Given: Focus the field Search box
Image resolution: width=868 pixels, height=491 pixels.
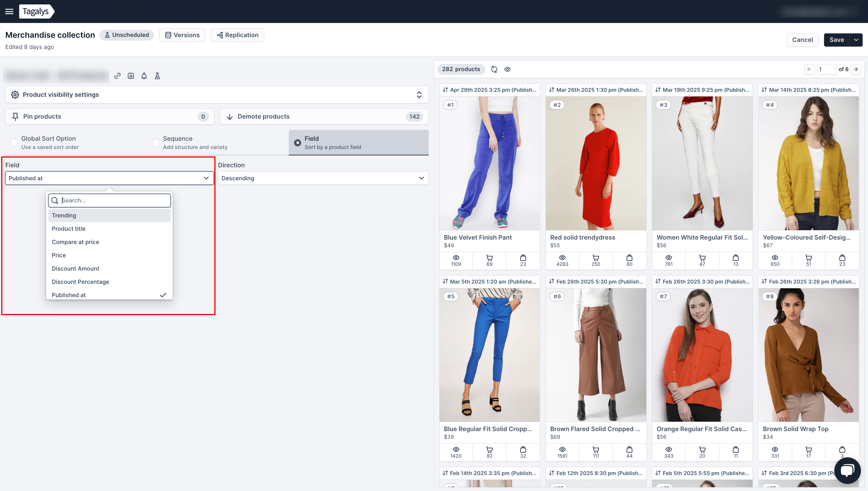Looking at the screenshot, I should pos(109,200).
